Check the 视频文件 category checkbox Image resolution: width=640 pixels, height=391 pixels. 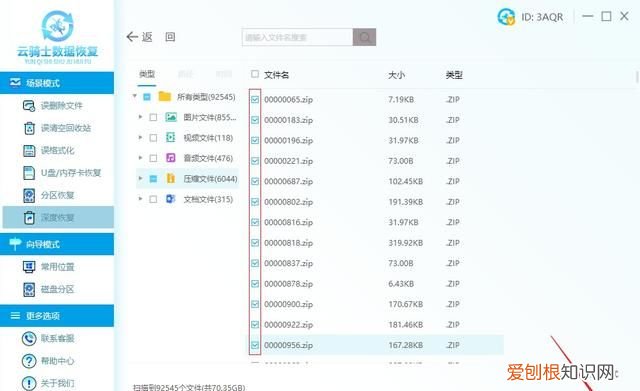pyautogui.click(x=153, y=138)
